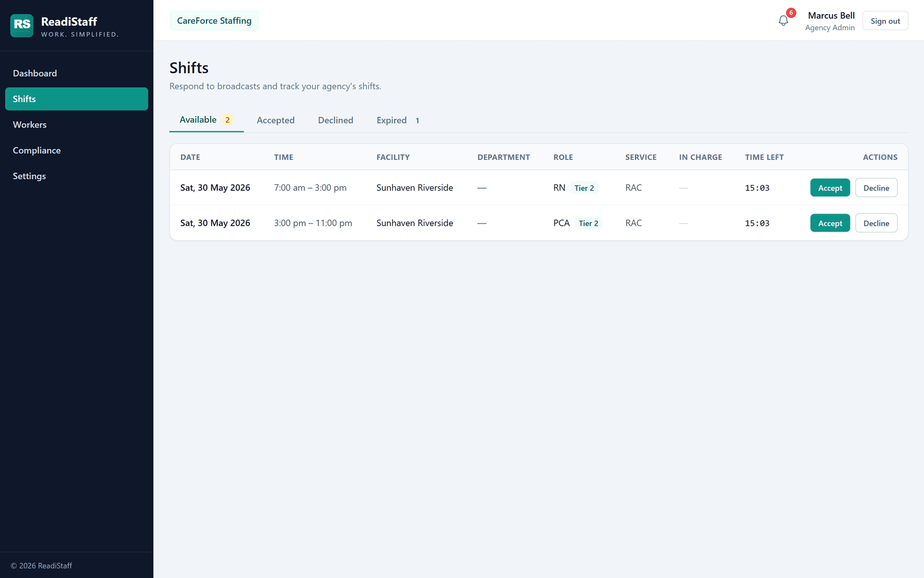The width and height of the screenshot is (924, 578).
Task: Click the Expired tab count 1
Action: click(x=417, y=120)
